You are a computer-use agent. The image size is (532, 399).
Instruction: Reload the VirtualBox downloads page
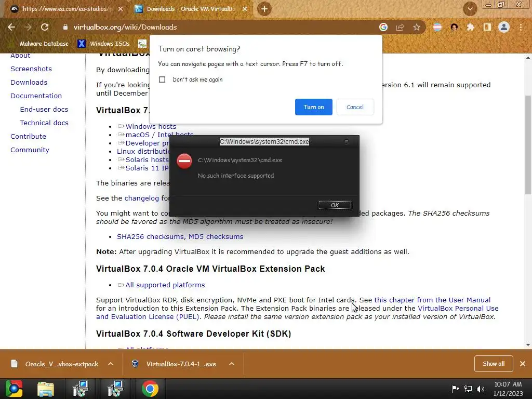pyautogui.click(x=45, y=27)
